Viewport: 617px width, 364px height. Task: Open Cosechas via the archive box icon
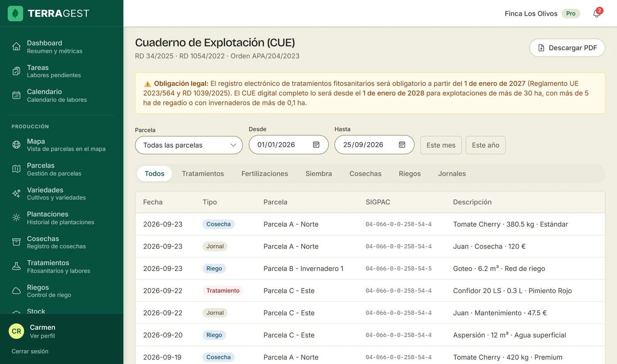click(16, 242)
